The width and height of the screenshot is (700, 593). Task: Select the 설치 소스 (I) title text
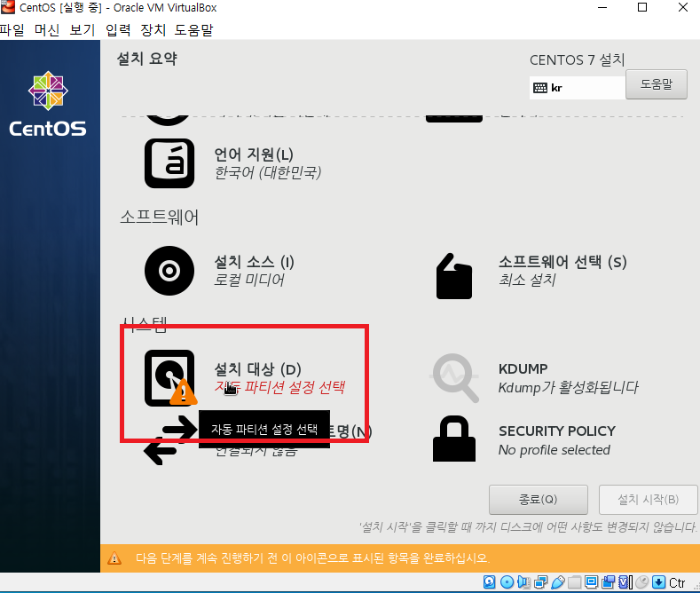point(254,262)
